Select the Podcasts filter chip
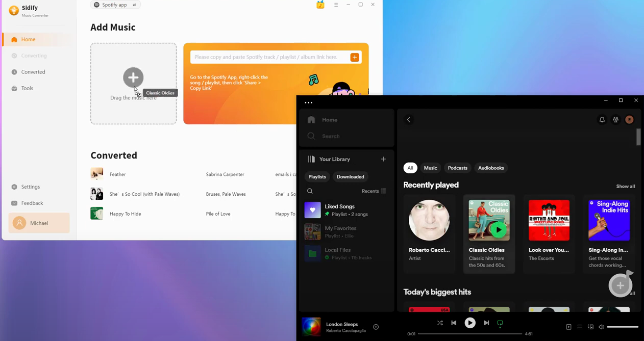The width and height of the screenshot is (644, 341). [x=458, y=168]
